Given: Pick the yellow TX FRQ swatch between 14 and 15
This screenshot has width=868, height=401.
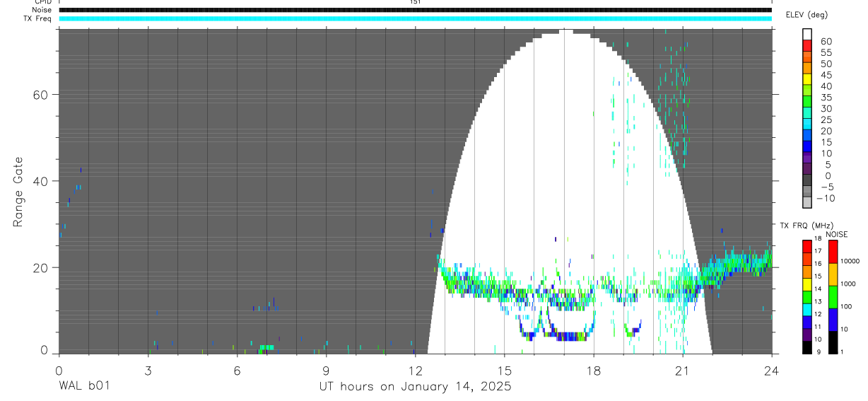Looking at the screenshot, I should click(x=807, y=284).
